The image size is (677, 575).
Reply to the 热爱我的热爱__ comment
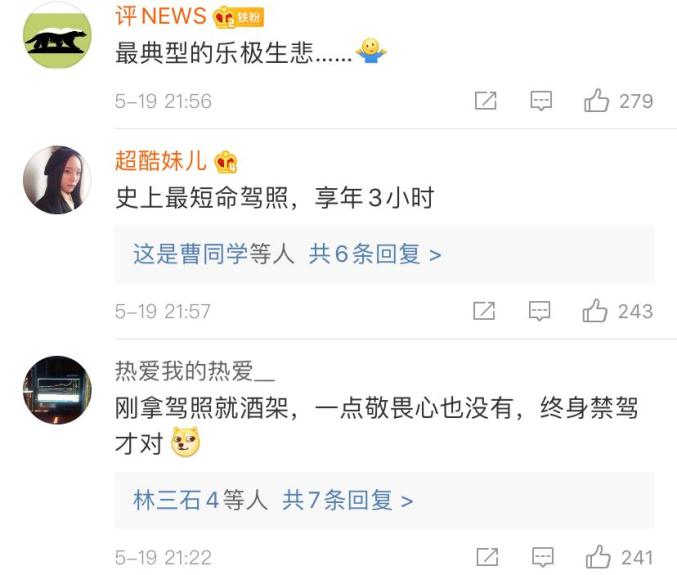543,557
